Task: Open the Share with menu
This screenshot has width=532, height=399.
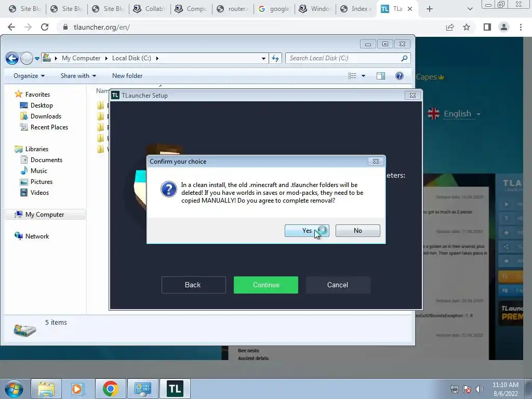Action: (x=78, y=76)
